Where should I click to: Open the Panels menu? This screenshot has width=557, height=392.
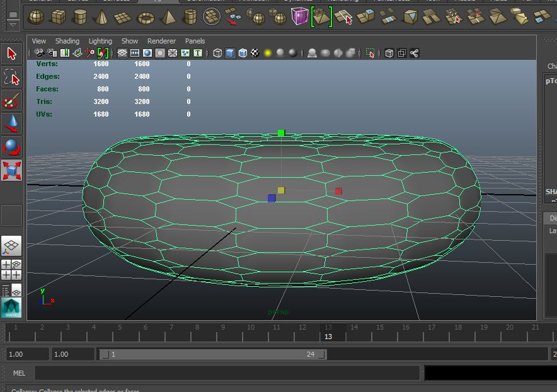(x=195, y=41)
